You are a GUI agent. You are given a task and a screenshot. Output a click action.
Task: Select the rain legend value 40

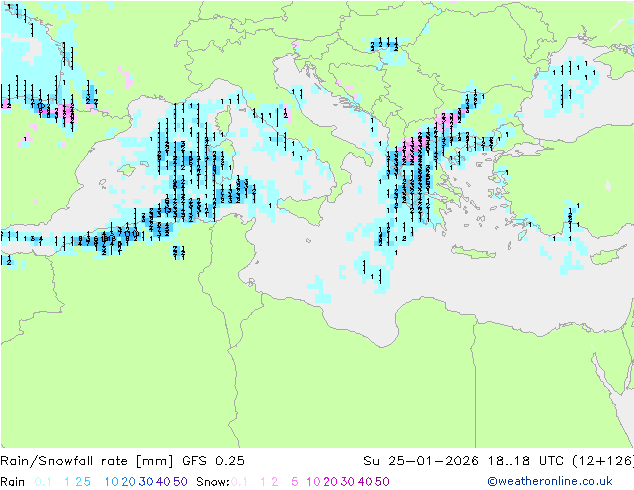click(163, 482)
